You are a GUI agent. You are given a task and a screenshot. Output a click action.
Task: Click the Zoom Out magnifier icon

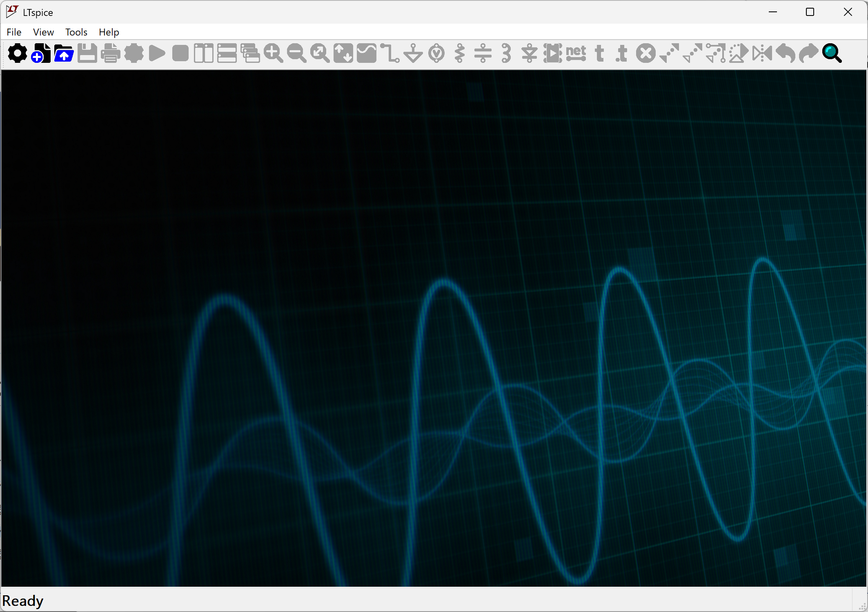click(296, 53)
